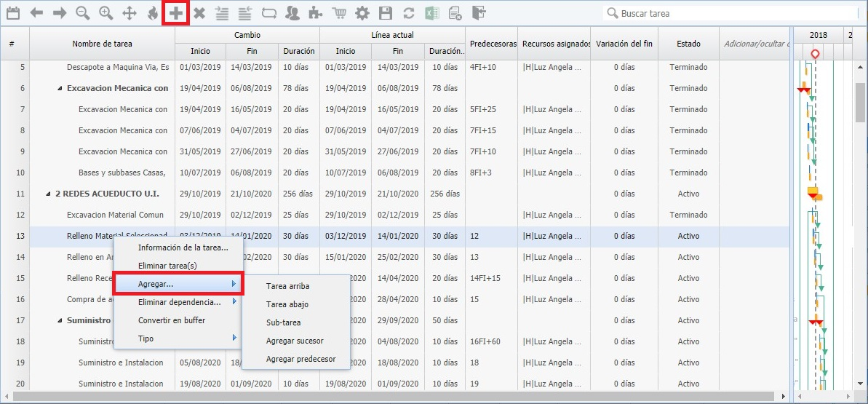Open the resources (people) icon

[292, 13]
